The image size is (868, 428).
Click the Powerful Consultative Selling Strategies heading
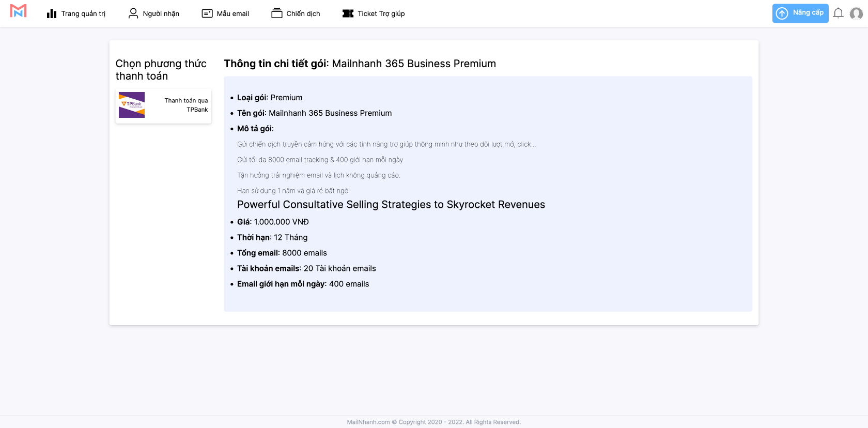pyautogui.click(x=391, y=205)
